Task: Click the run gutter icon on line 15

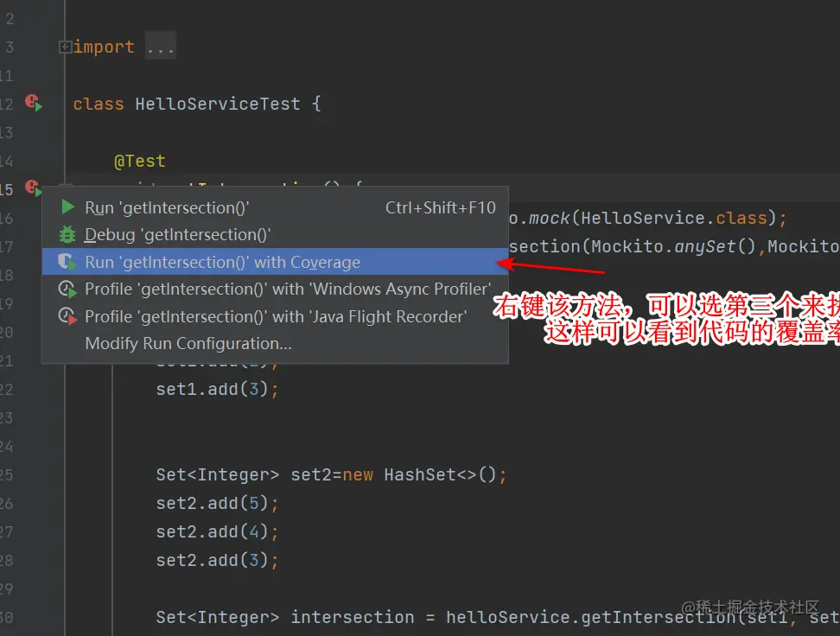Action: (33, 188)
